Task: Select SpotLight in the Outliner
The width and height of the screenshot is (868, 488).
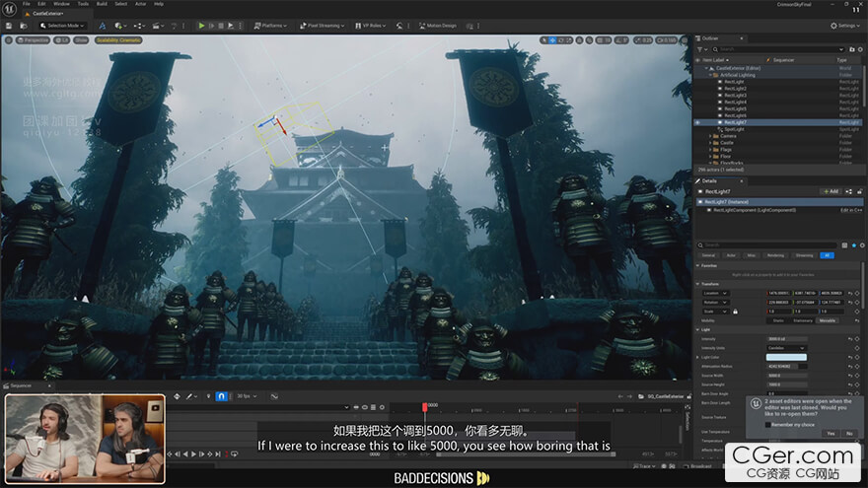Action: [x=734, y=129]
